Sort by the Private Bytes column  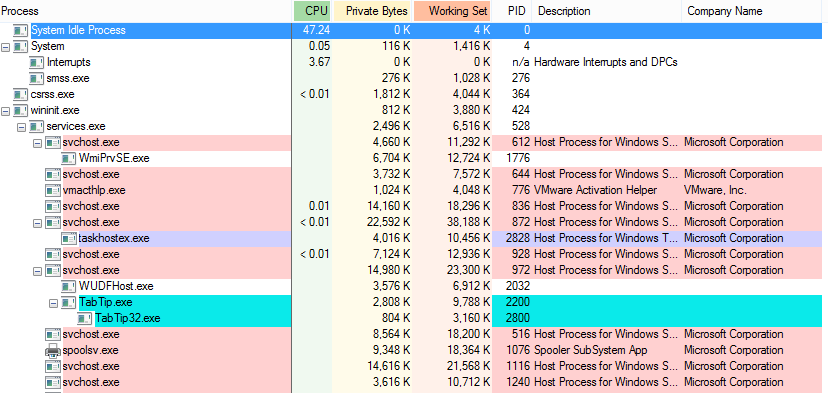(372, 11)
